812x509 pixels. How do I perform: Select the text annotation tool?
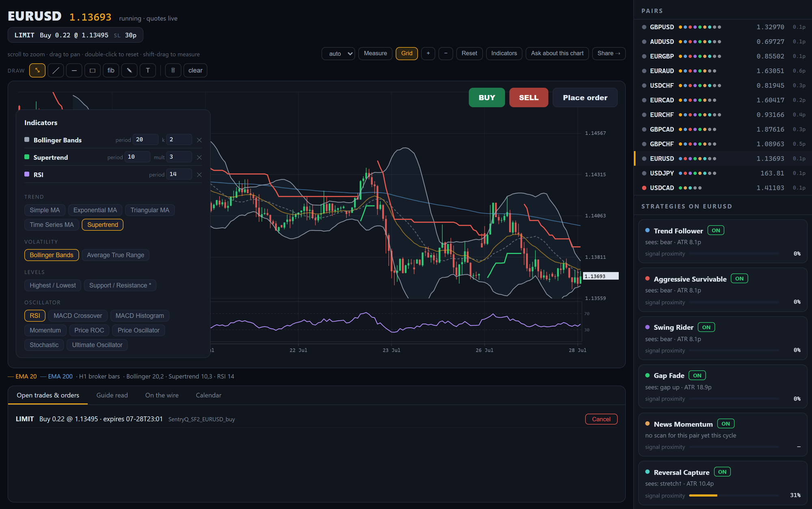point(148,70)
